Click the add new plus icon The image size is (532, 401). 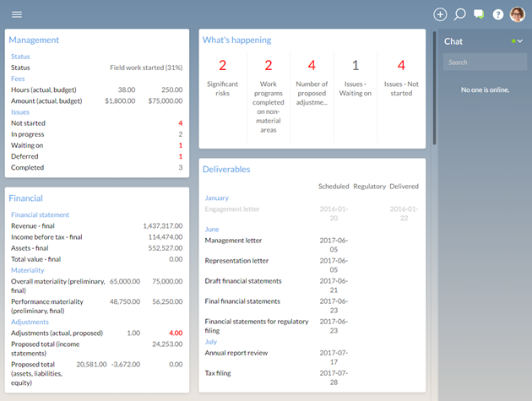click(440, 14)
